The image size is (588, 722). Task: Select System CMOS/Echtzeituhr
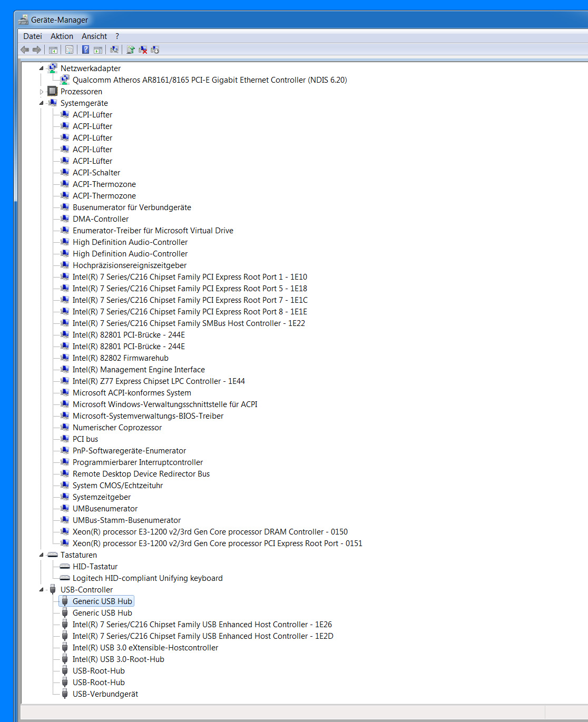117,486
